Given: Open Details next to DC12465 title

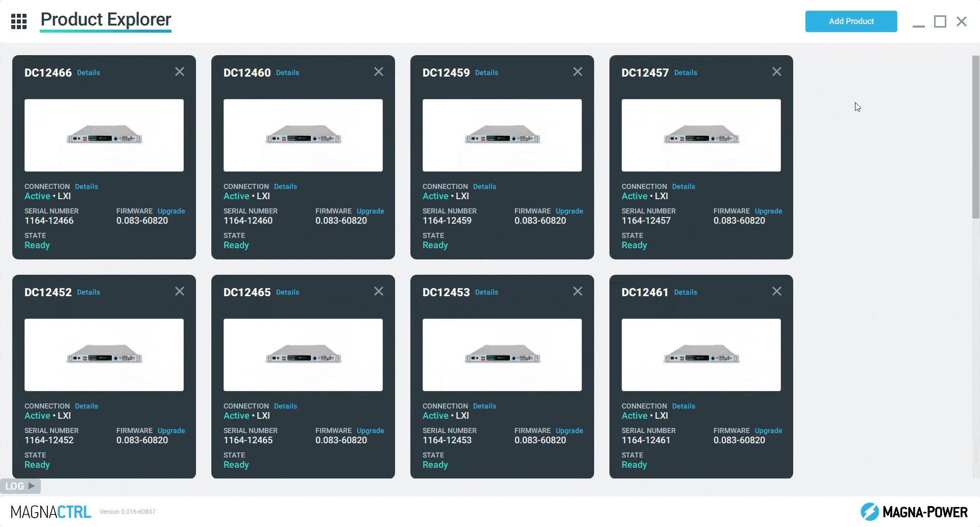Looking at the screenshot, I should (x=287, y=293).
